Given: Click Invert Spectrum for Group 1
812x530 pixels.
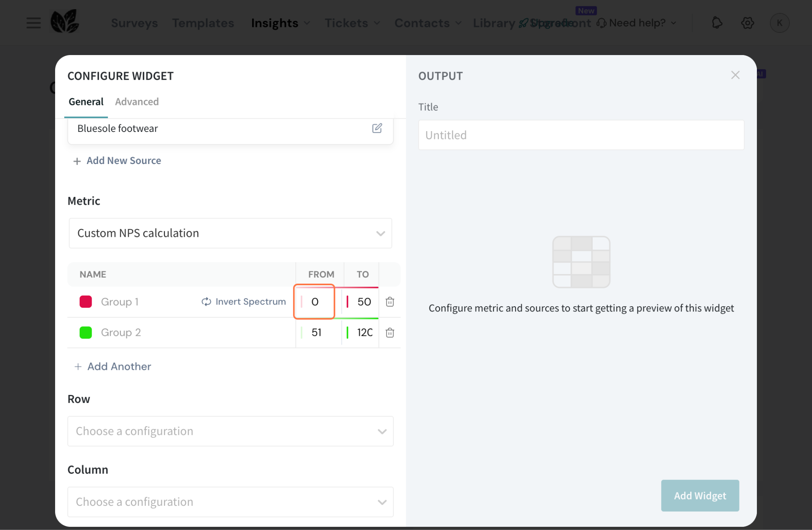Looking at the screenshot, I should coord(244,302).
